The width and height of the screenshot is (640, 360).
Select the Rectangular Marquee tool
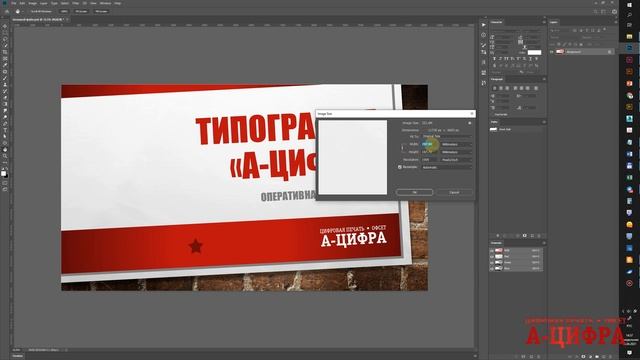[4, 33]
